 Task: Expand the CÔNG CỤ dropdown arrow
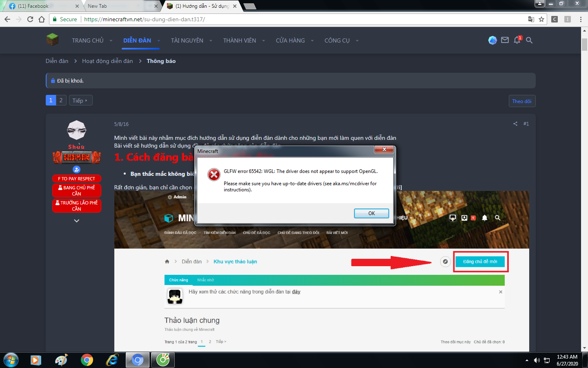pyautogui.click(x=357, y=40)
